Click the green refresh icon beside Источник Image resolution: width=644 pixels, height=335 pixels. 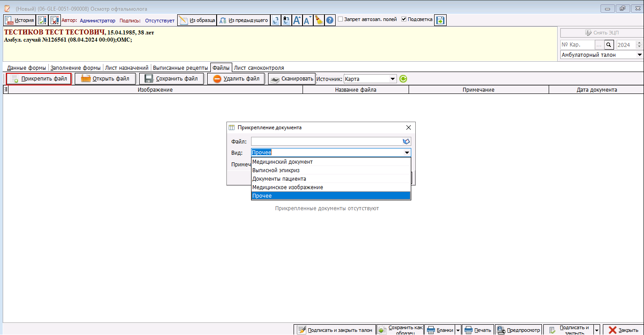(x=403, y=79)
